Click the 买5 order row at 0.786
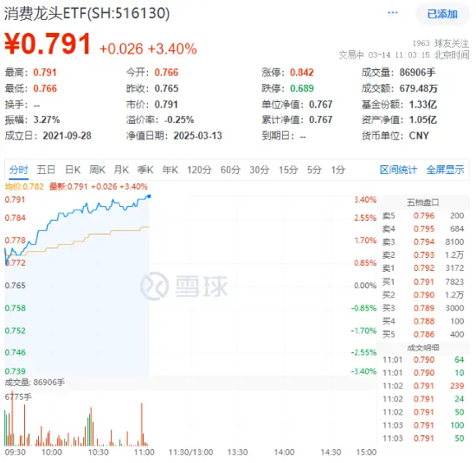 (x=423, y=334)
